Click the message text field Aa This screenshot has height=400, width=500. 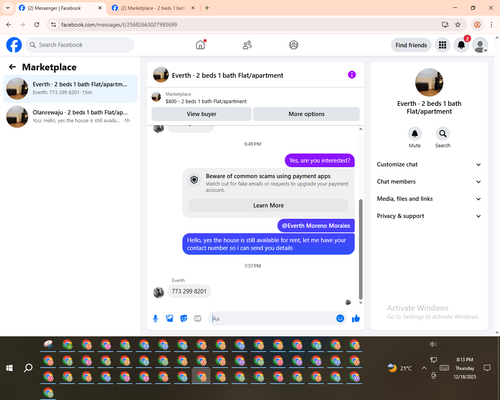[x=272, y=318]
